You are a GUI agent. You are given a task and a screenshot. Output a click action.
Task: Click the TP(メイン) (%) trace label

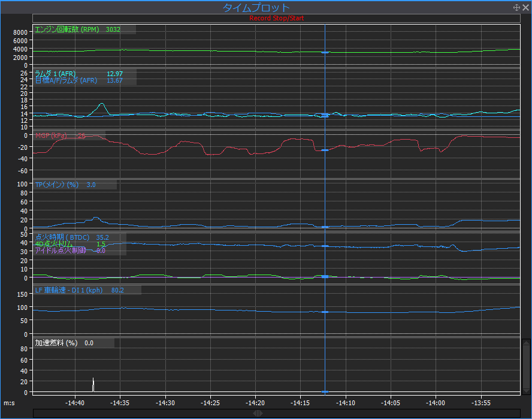click(57, 185)
